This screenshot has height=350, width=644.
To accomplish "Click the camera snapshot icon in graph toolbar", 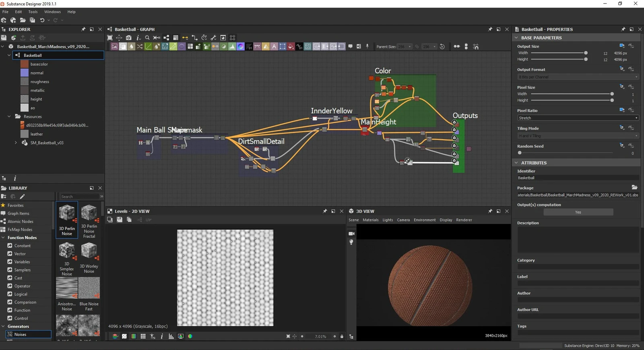I will pyautogui.click(x=129, y=37).
